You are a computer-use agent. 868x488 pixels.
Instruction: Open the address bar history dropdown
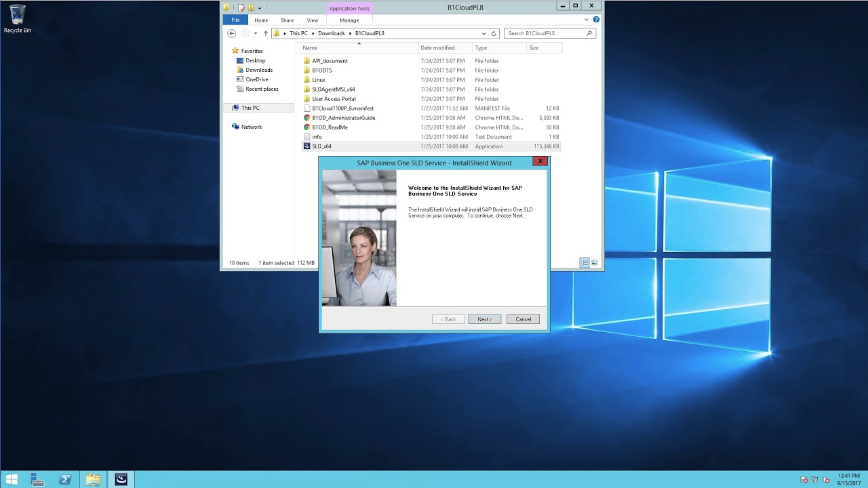484,33
